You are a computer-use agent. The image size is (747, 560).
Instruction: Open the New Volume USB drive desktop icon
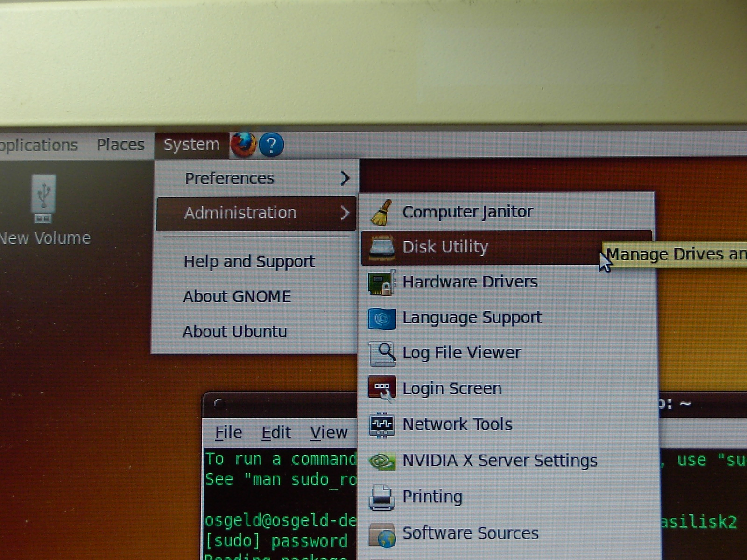(43, 198)
